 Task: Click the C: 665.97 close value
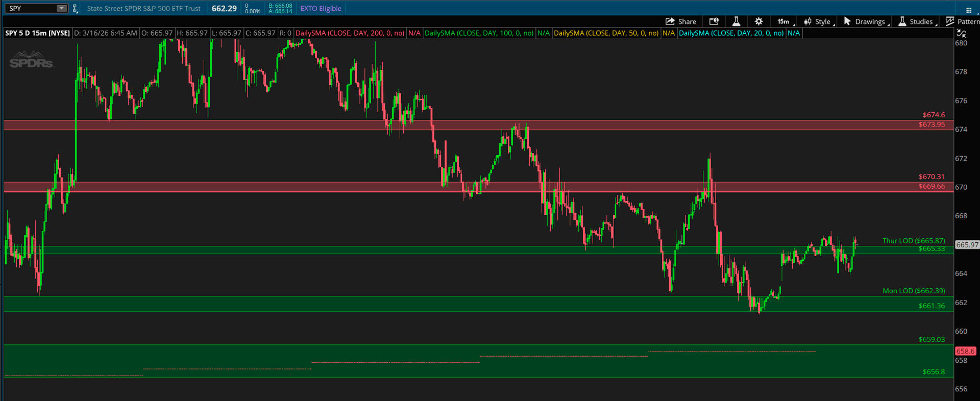(x=260, y=33)
